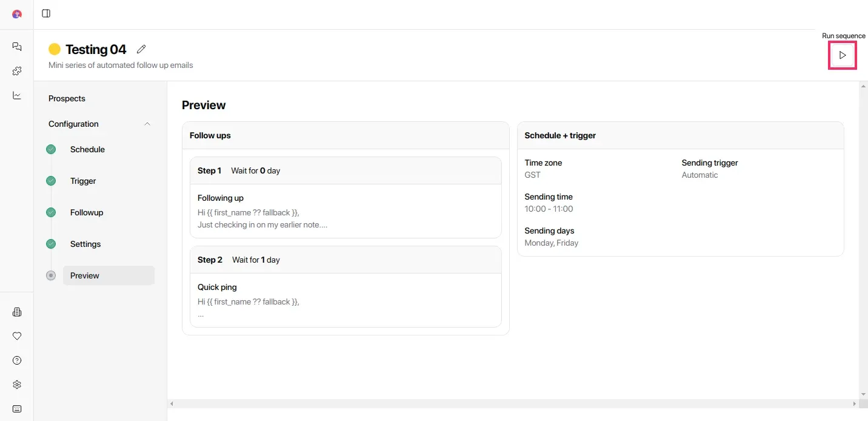Screen dimensions: 868x421
Task: Open the keyboard shortcuts icon
Action: point(17,409)
